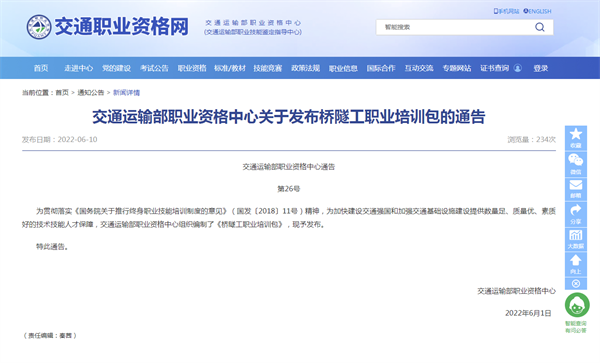This screenshot has width=600, height=363.
Task: Click the user icon beside 证书查询
Action: click(x=517, y=68)
